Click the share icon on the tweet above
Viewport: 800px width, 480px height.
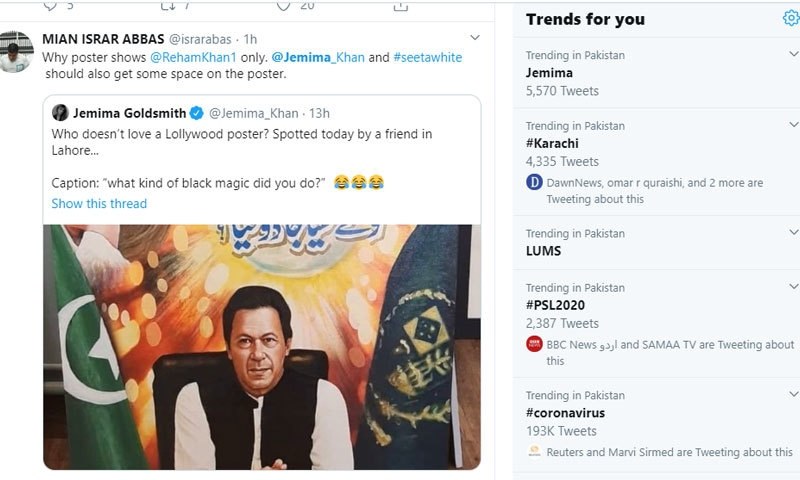pyautogui.click(x=400, y=6)
